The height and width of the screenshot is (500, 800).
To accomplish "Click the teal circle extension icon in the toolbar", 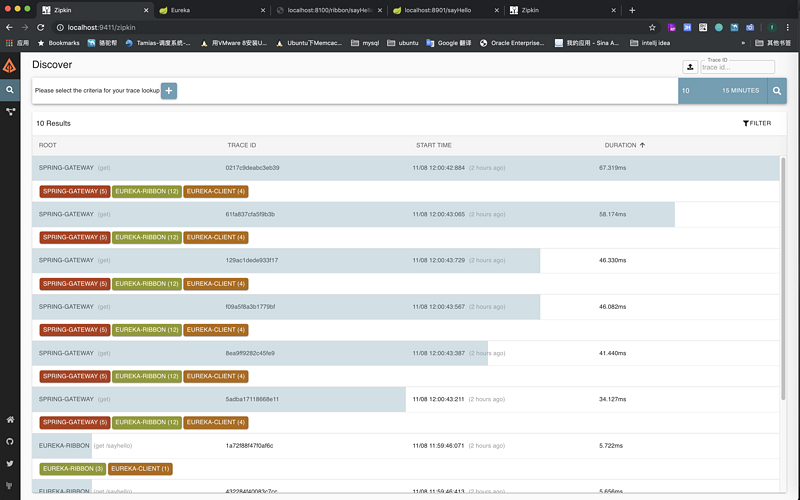I will [718, 28].
